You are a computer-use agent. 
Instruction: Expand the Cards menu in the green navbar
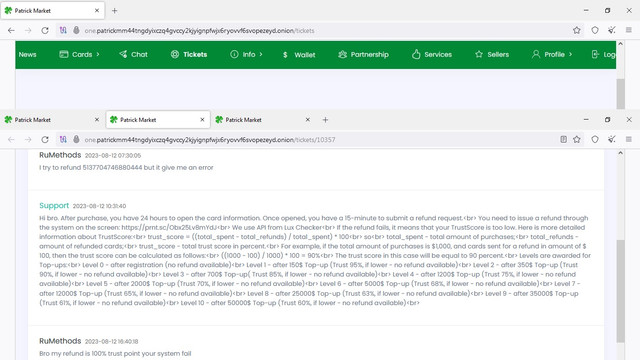pos(79,54)
